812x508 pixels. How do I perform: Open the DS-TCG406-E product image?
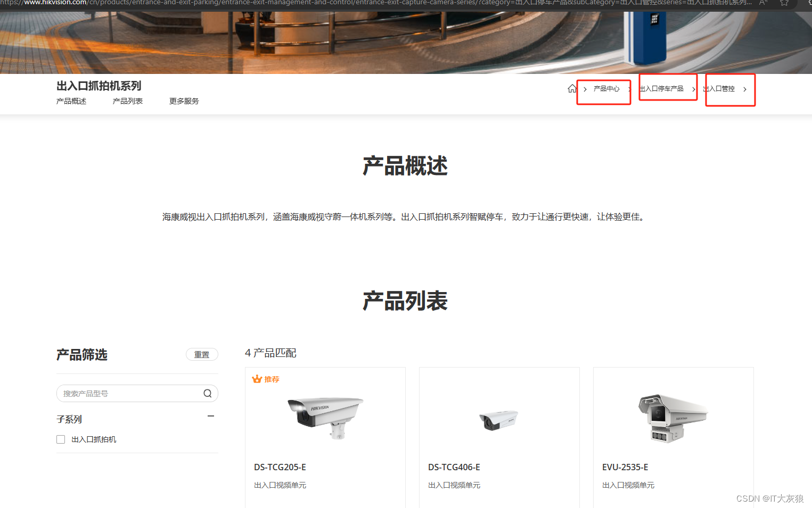pyautogui.click(x=499, y=420)
